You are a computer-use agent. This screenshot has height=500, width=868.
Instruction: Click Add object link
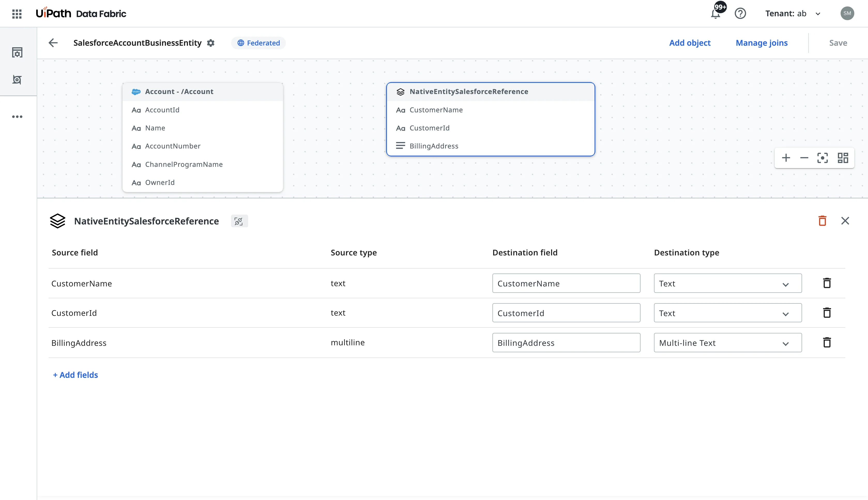tap(690, 43)
